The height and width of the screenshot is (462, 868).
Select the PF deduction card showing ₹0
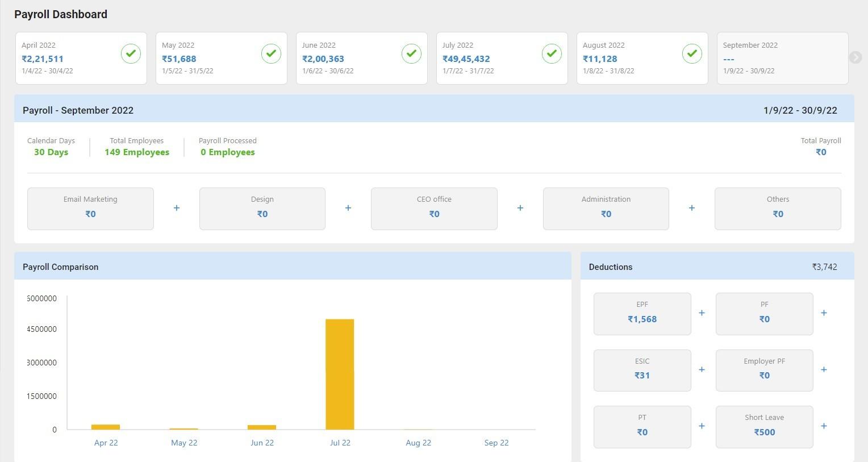click(x=765, y=314)
